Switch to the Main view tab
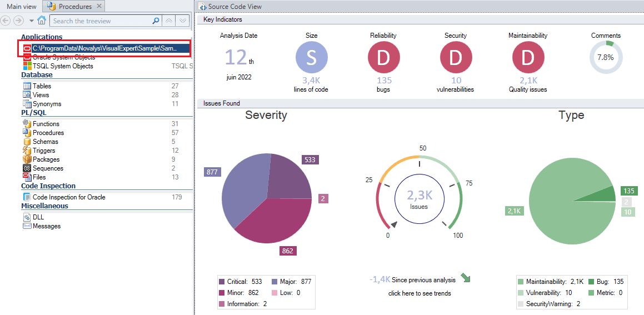 (21, 7)
